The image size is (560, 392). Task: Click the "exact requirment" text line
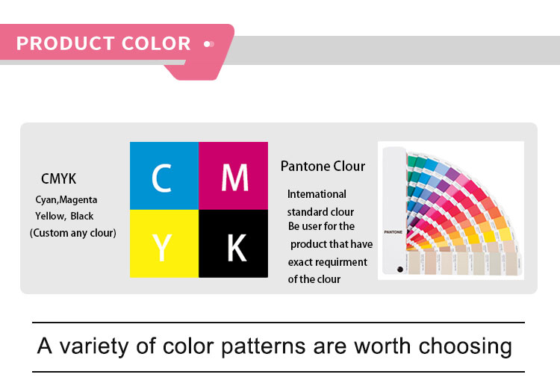pyautogui.click(x=328, y=262)
